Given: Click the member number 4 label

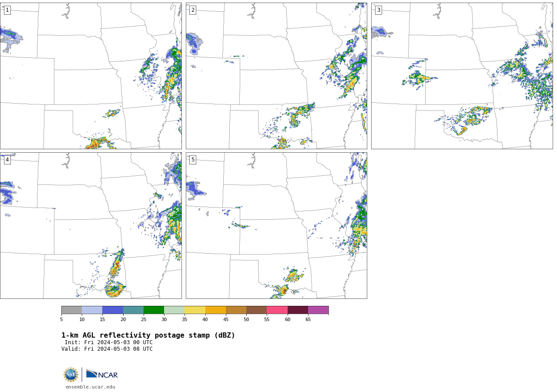Looking at the screenshot, I should click(7, 160).
